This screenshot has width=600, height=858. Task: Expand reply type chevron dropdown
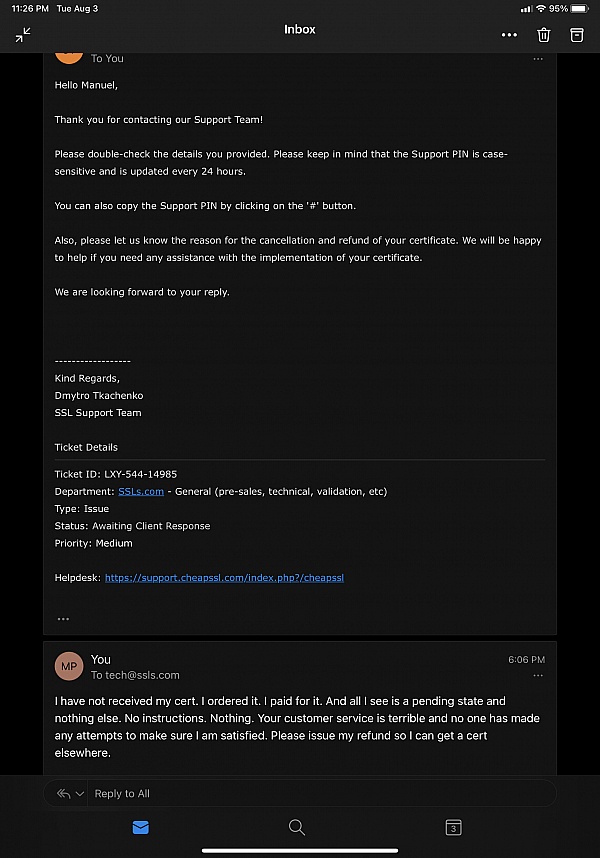click(x=80, y=793)
